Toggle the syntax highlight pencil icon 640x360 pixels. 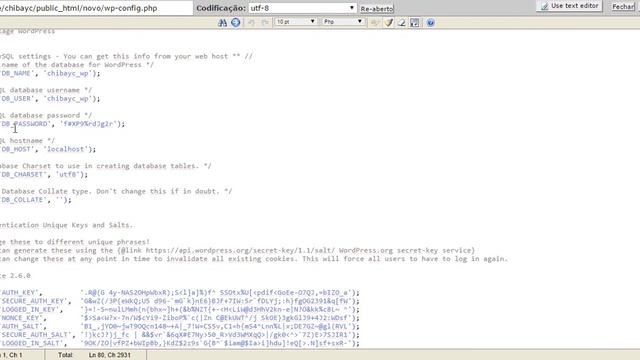[389, 22]
